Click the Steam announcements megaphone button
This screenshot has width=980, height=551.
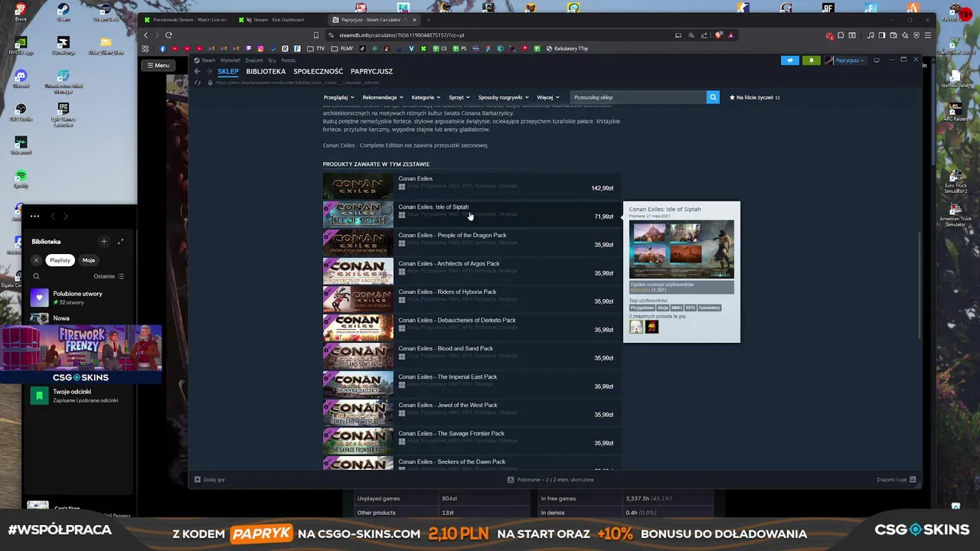point(790,60)
